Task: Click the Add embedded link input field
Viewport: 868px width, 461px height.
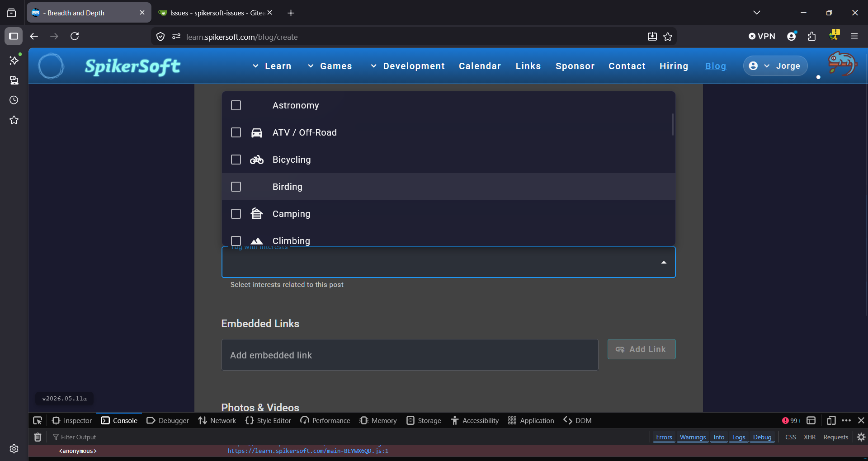Action: [410, 355]
